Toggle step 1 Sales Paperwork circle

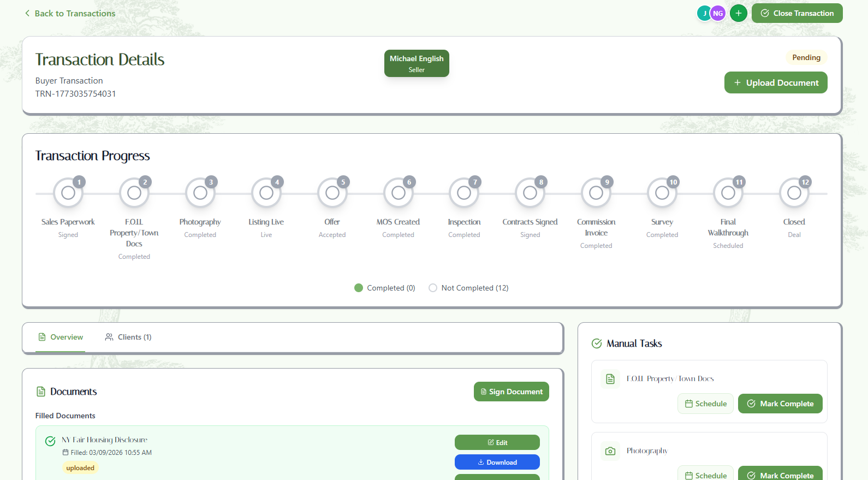68,193
